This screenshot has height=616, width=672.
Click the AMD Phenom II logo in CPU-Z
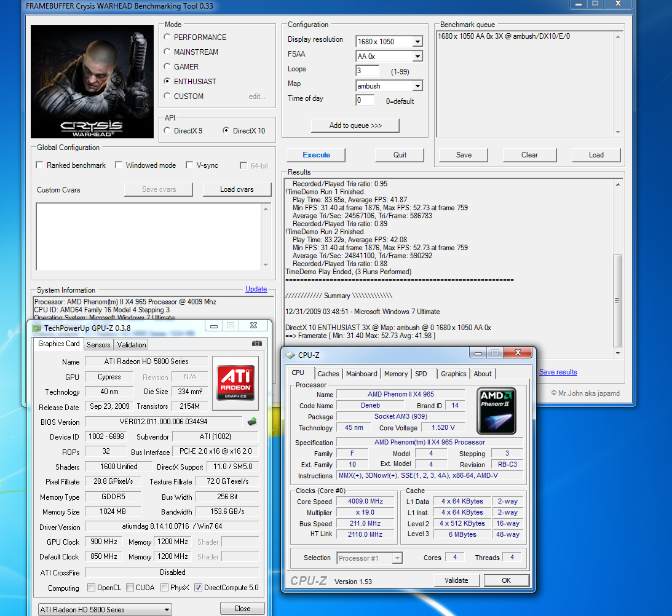[x=496, y=411]
